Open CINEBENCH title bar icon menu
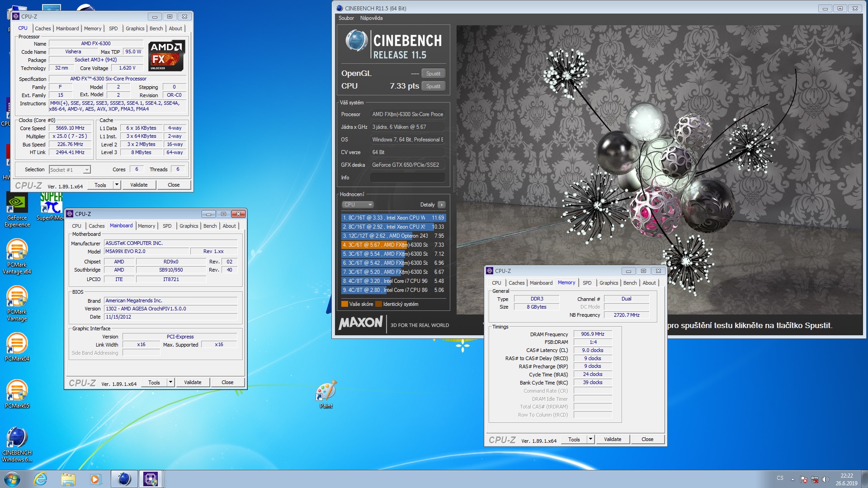The height and width of the screenshot is (488, 868). 340,8
